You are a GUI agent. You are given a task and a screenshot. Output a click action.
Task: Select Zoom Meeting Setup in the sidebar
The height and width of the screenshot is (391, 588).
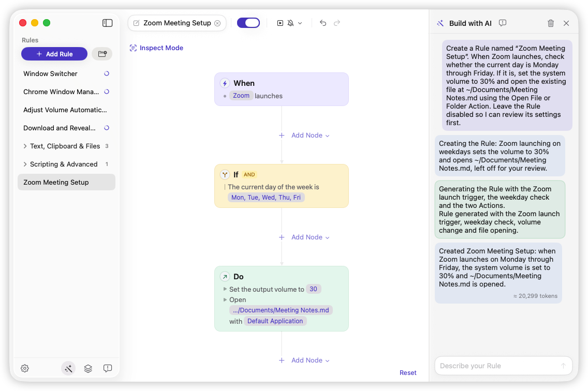tap(66, 182)
